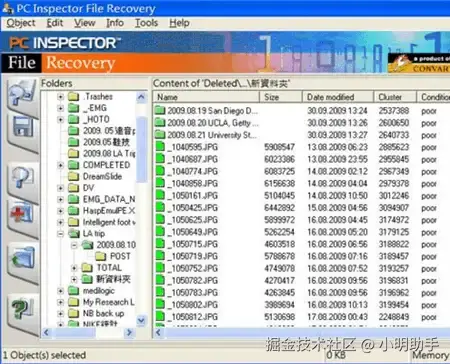Open the Tools menu

click(x=146, y=23)
